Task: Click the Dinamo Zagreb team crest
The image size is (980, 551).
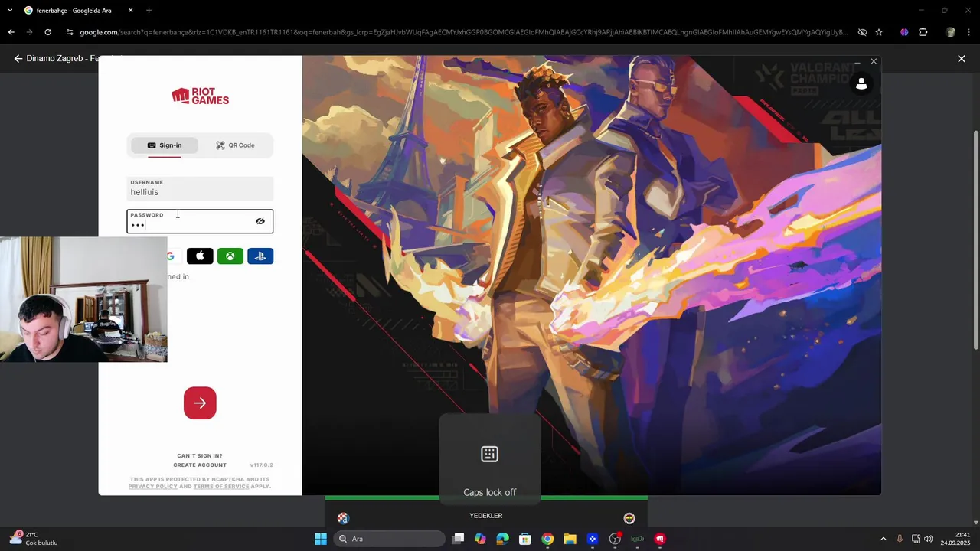Action: click(343, 518)
